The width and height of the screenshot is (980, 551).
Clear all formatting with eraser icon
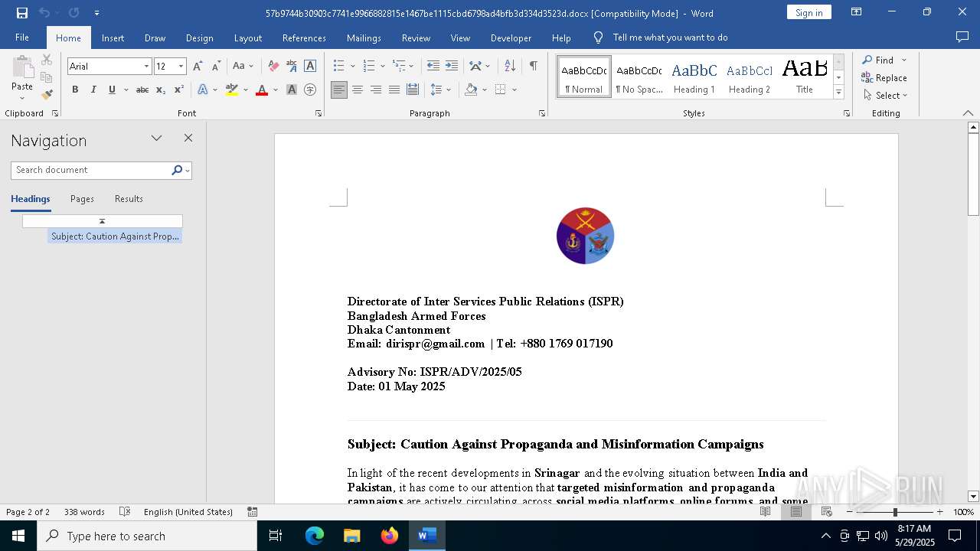pyautogui.click(x=273, y=66)
